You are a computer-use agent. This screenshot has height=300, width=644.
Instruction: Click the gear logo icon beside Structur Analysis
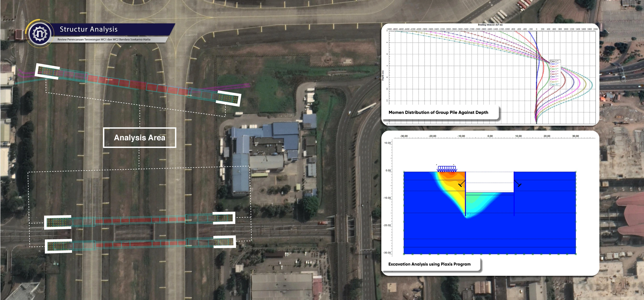(x=40, y=34)
